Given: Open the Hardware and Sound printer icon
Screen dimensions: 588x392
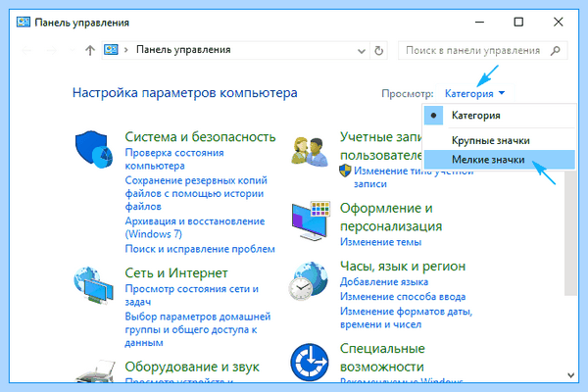Looking at the screenshot, I should [96, 372].
